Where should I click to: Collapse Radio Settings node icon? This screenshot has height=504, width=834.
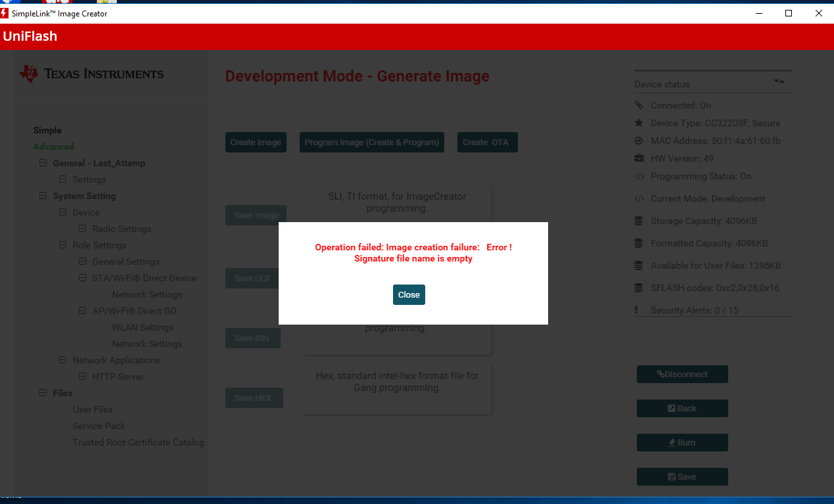tap(82, 229)
